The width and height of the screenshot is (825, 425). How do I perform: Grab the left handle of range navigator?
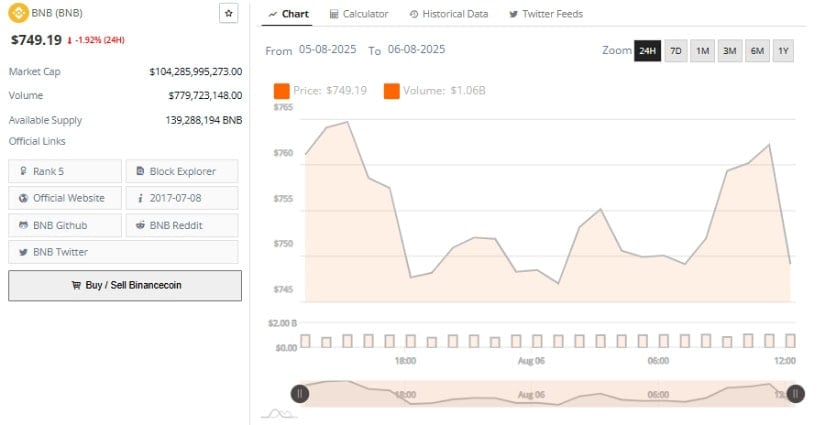pos(300,393)
